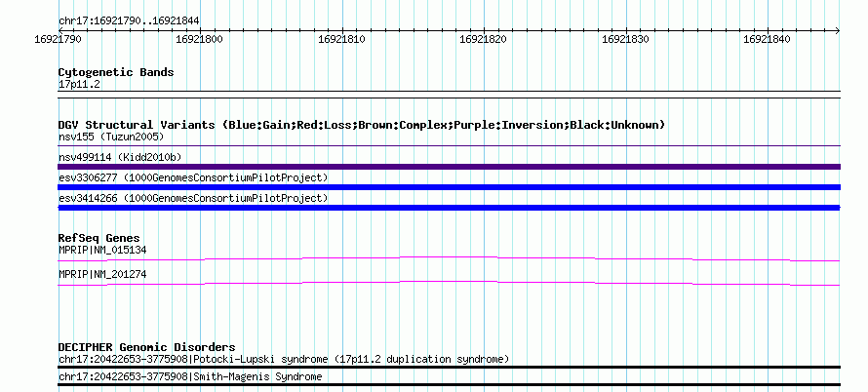Screen dimensions: 868x392
Task: Click esv3414266 variant label
Action: click(193, 198)
